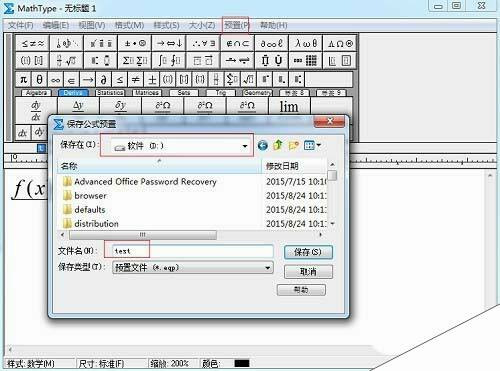Open the fraction and radical templates palette

(66, 61)
